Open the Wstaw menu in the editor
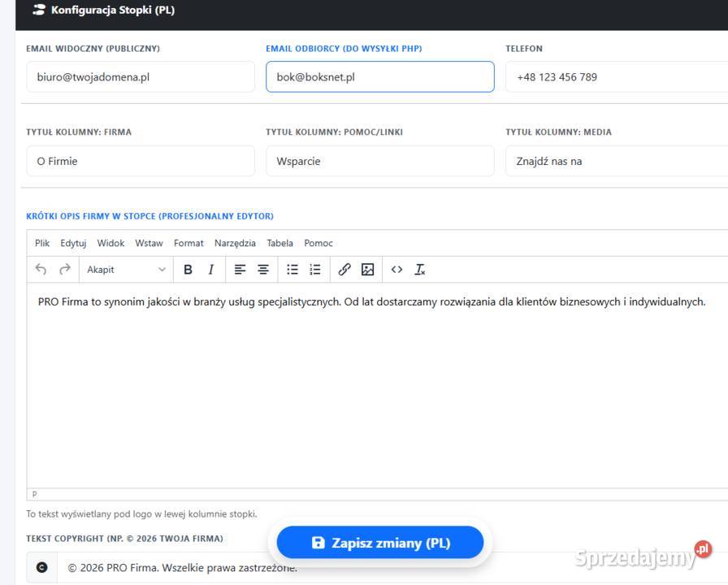The height and width of the screenshot is (585, 728). pos(149,243)
